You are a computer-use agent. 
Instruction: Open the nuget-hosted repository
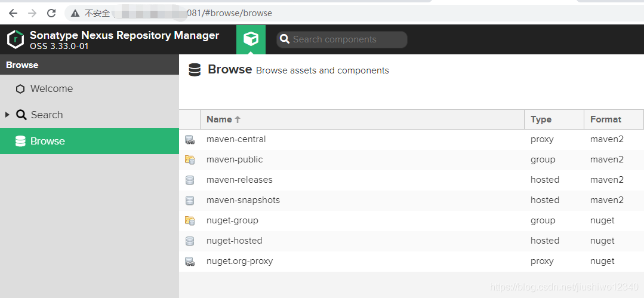(235, 241)
